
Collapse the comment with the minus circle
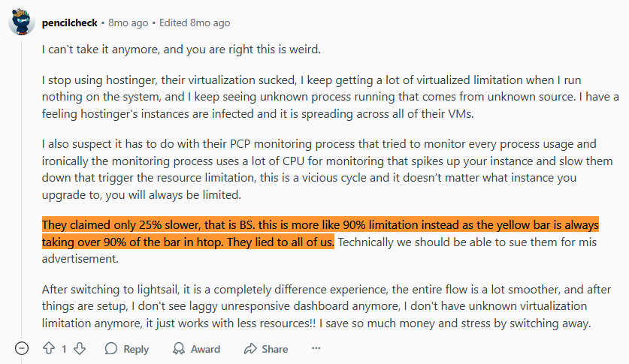[22, 349]
